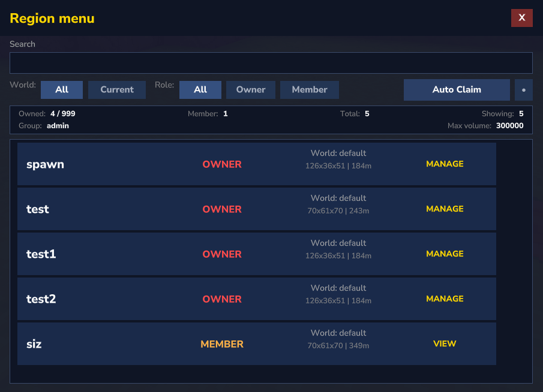Viewport: 543px width, 392px height.
Task: Click the Search input field
Action: click(271, 63)
